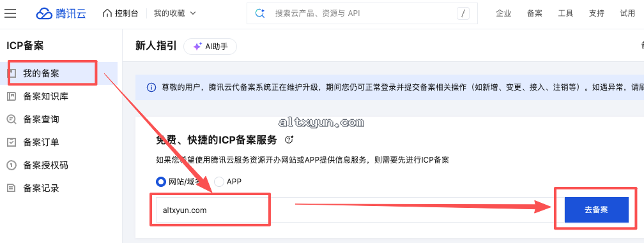Go to 控制台 home icon
The image size is (644, 243).
[x=107, y=13]
